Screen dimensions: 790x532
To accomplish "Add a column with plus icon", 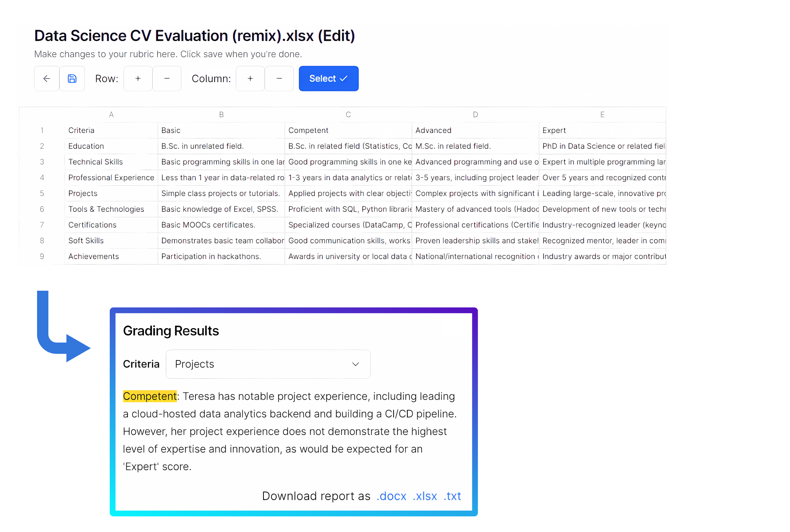I will [x=250, y=78].
